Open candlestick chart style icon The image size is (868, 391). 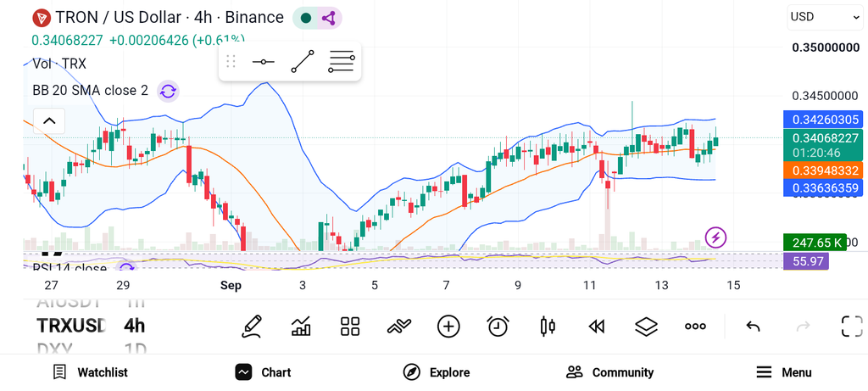(x=547, y=327)
